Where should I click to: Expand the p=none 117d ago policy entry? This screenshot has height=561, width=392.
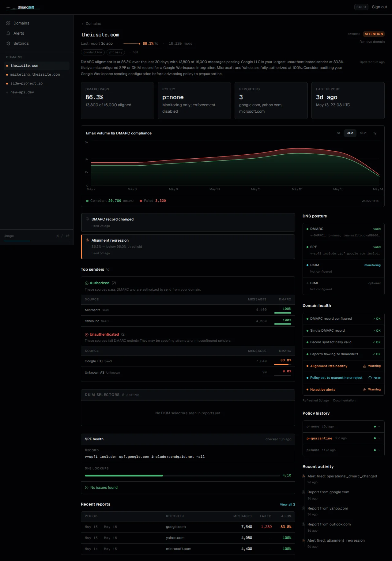pyautogui.click(x=343, y=450)
